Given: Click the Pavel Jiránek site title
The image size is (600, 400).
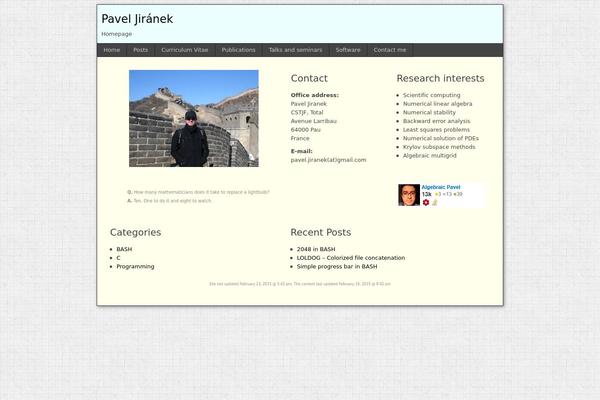Looking at the screenshot, I should point(137,19).
